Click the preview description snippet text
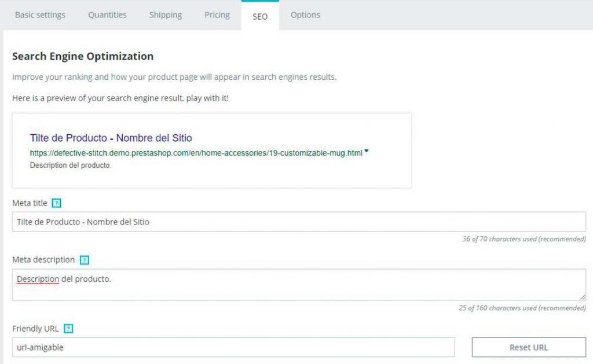This screenshot has height=364, width=593. click(x=70, y=165)
